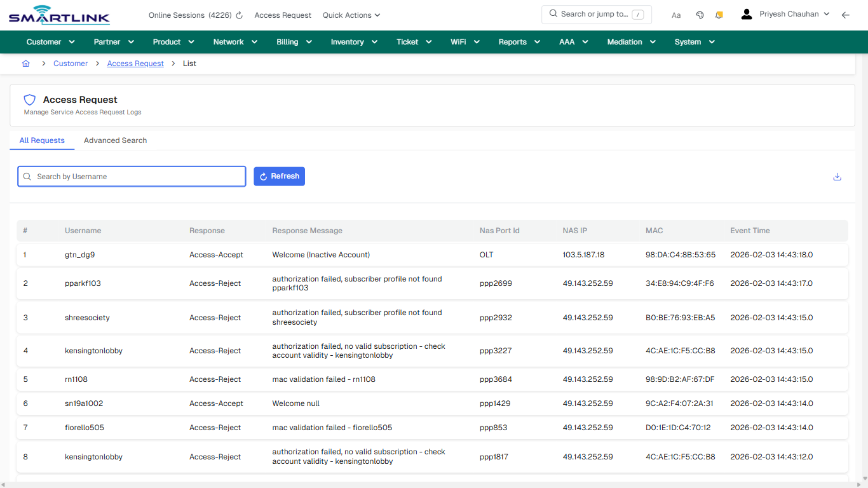
Task: Click the Refresh button
Action: pos(279,176)
